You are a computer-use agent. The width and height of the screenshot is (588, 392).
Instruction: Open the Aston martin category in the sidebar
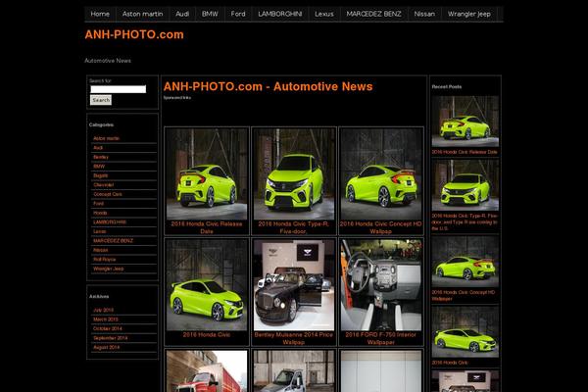coord(106,138)
